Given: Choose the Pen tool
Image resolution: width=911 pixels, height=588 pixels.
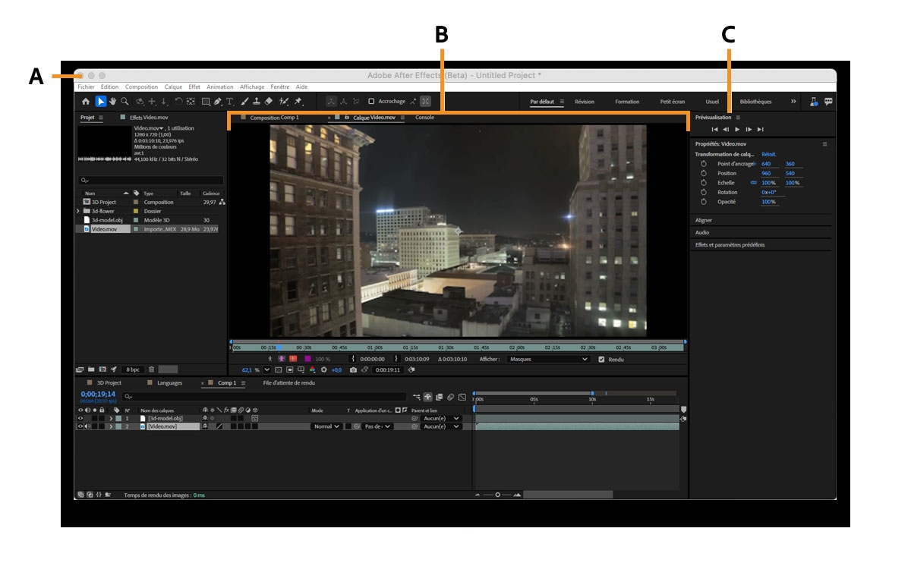Looking at the screenshot, I should click(218, 101).
